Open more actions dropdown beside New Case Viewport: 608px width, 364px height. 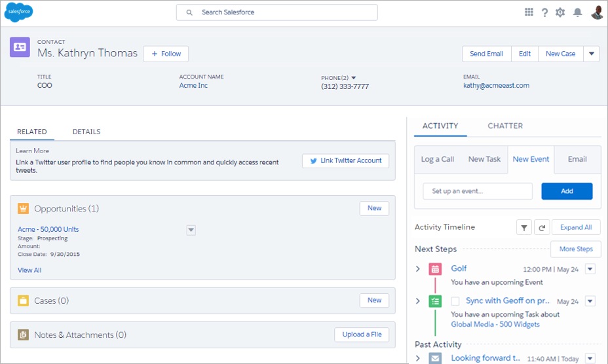coord(592,54)
